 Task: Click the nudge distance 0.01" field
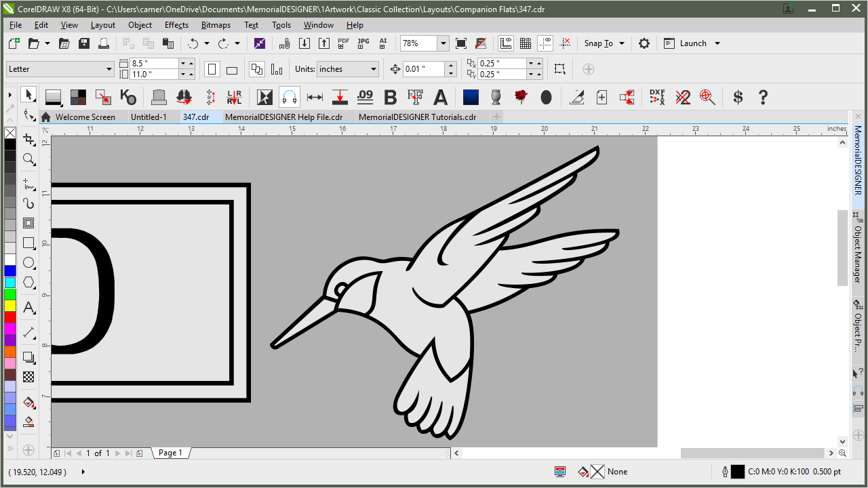click(424, 69)
